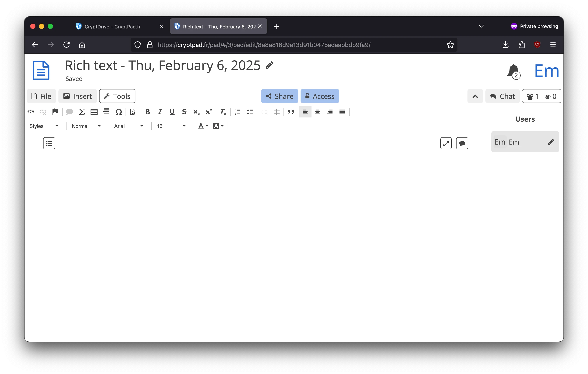The width and height of the screenshot is (588, 374).
Task: Open the Styles dropdown
Action: tap(44, 126)
